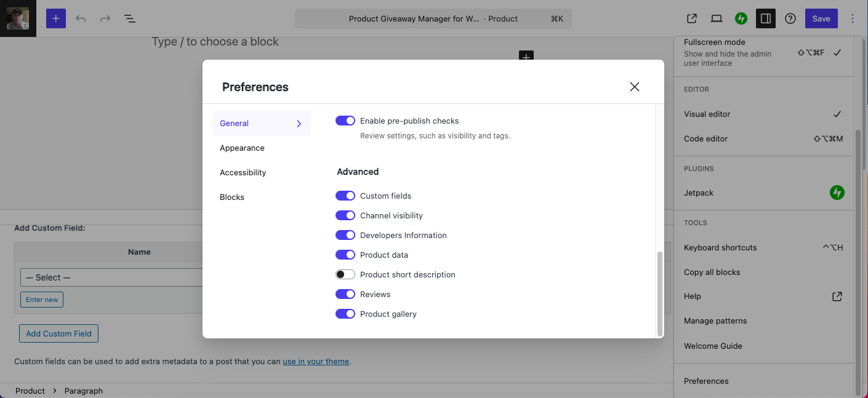868x398 pixels.
Task: Open the custom field name Select dropdown
Action: (112, 277)
